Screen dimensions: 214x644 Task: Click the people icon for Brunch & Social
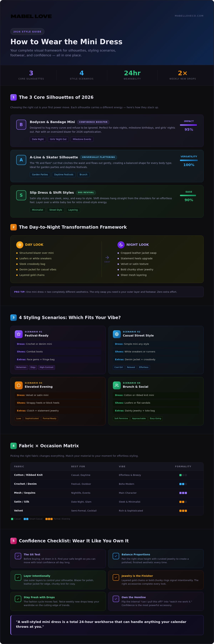coord(117,385)
